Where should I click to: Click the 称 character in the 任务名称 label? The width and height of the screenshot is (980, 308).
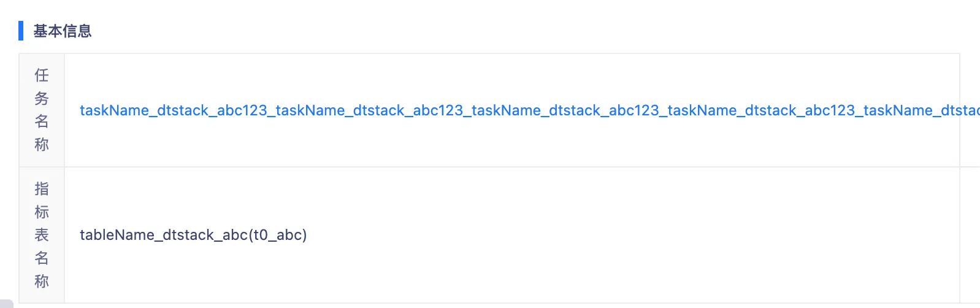click(42, 145)
